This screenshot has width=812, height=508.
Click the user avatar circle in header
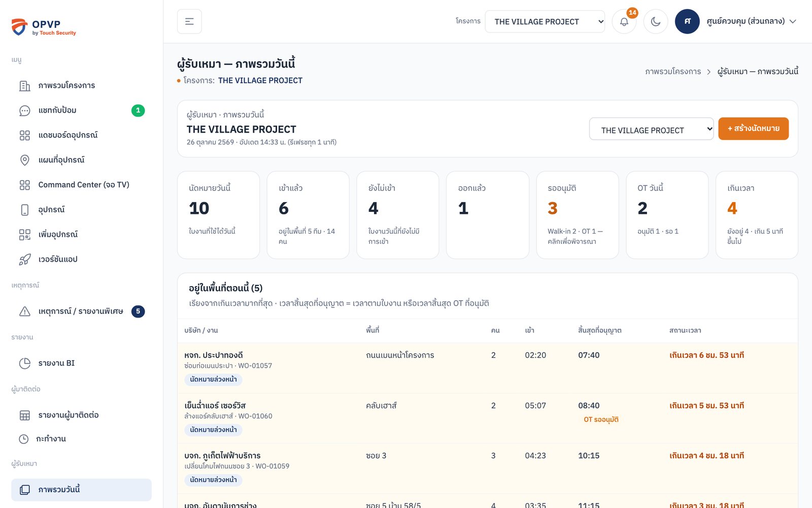click(x=687, y=21)
